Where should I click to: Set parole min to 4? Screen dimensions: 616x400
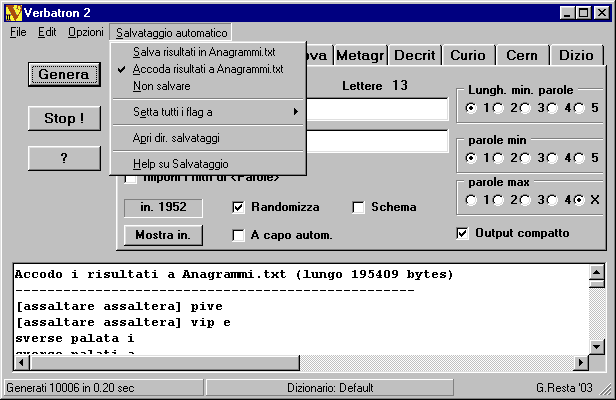(x=552, y=158)
